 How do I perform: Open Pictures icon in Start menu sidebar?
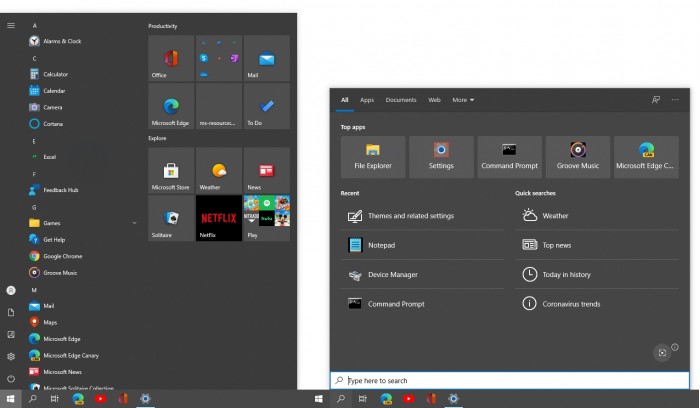click(11, 334)
